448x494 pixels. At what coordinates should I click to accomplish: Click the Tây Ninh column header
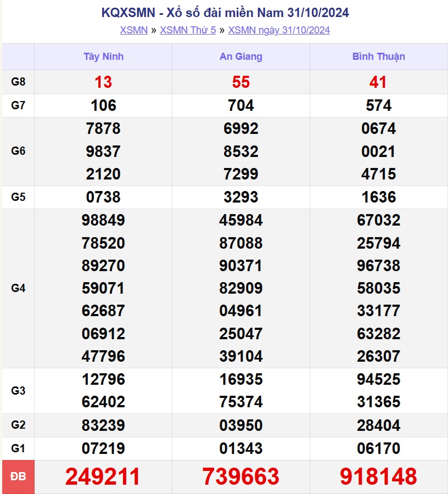pos(103,57)
